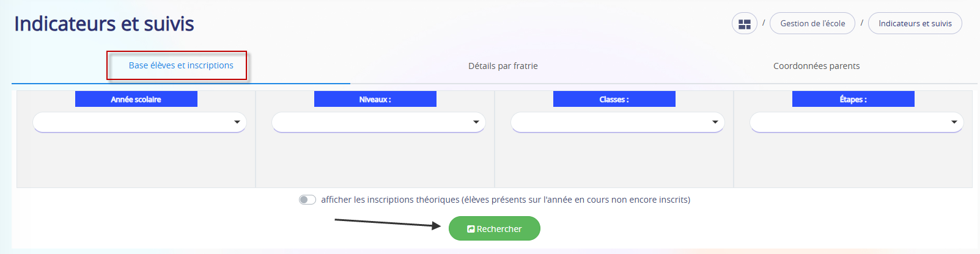The width and height of the screenshot is (980, 254).
Task: Click the Année scolaire dropdown arrow
Action: (237, 122)
